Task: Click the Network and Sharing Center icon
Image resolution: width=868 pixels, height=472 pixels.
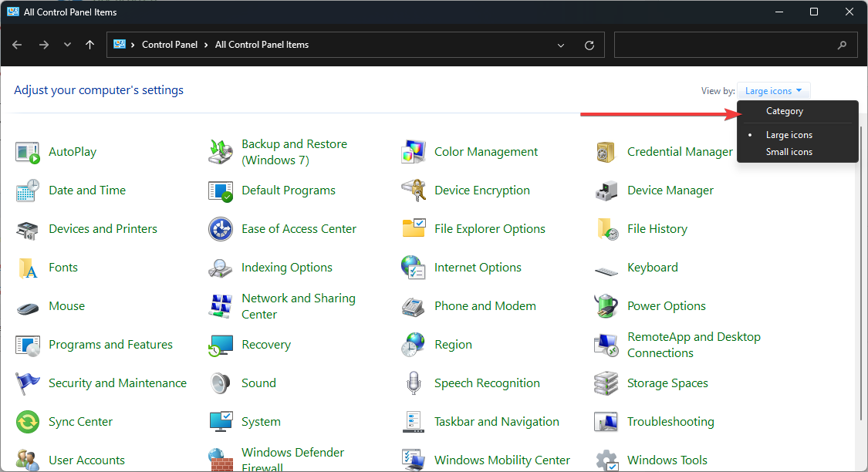Action: 221,306
